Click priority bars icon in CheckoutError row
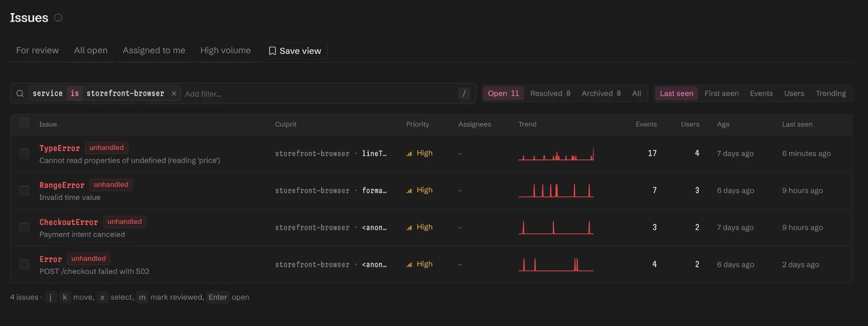868x326 pixels. coord(409,228)
